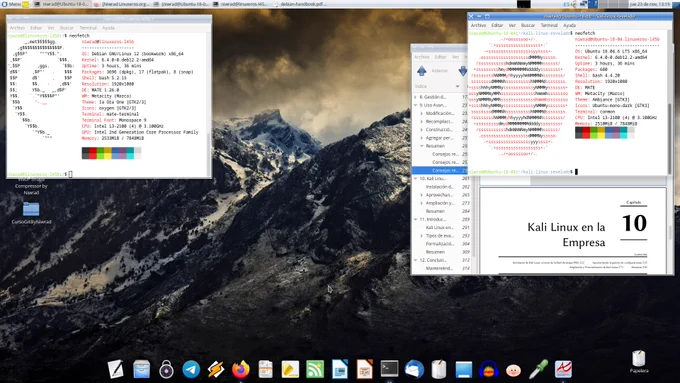Expand the Tipos de eva... section
This screenshot has width=680, height=383.
click(x=422, y=236)
